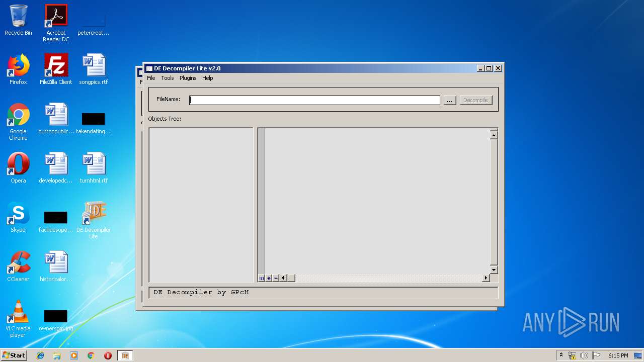Click status text 'DE Decompiler by GPcH'
This screenshot has width=644, height=362.
[201, 292]
